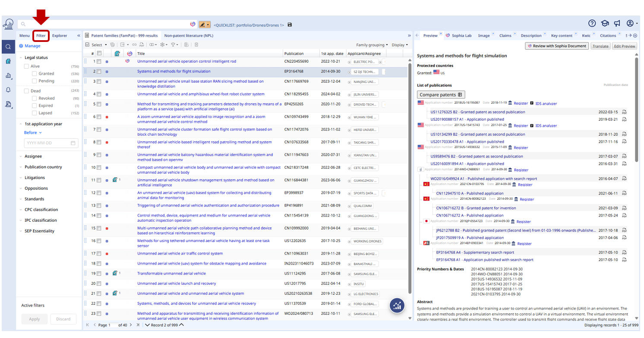Image resolution: width=644 pixels, height=338 pixels.
Task: Open the Sophia Lab tab
Action: point(459,35)
